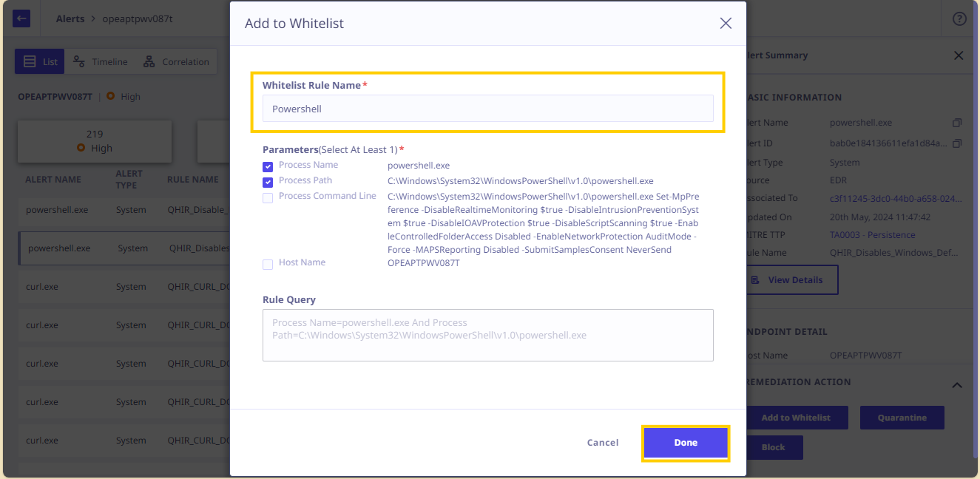Click the Quarantine remediation button
The width and height of the screenshot is (980, 479).
[x=902, y=418]
